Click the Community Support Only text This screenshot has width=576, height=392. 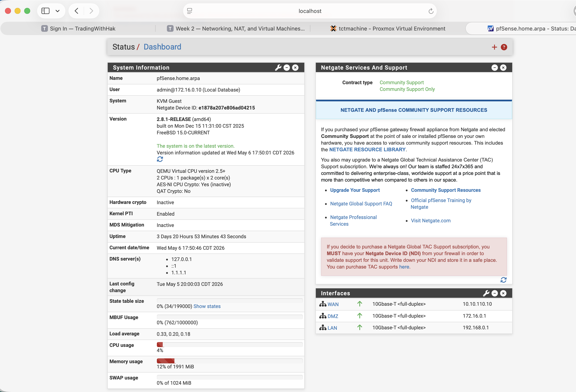407,89
